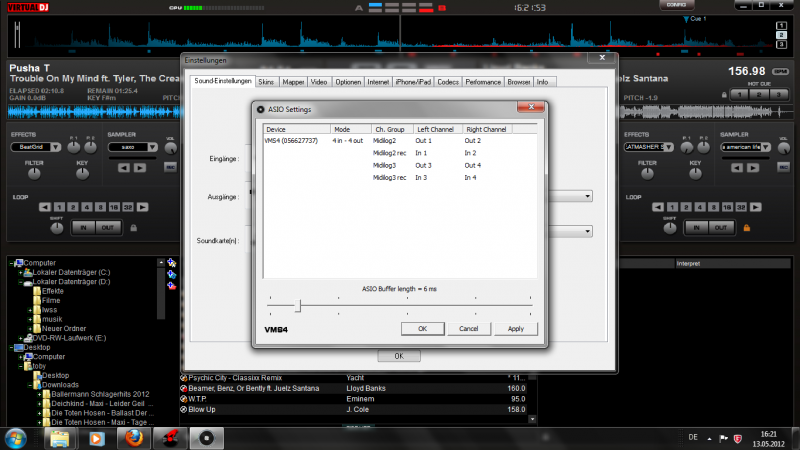This screenshot has height=450, width=800.
Task: Click the Cue 1 marker on waveform
Action: [694, 19]
